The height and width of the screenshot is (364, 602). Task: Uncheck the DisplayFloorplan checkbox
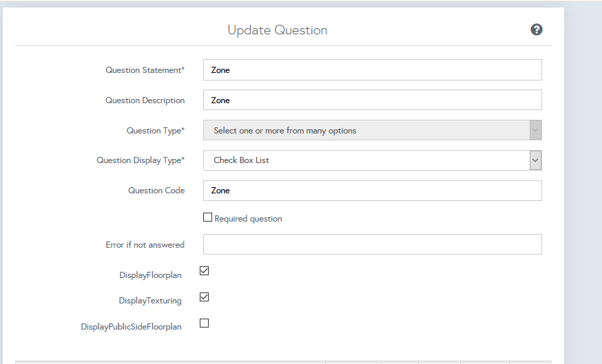[x=204, y=271]
